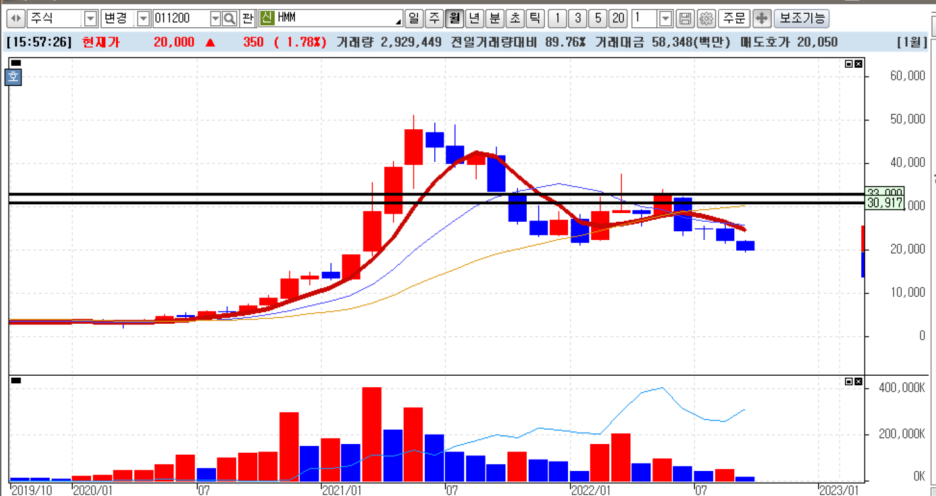Viewport: 936px width, 496px height.
Task: Click the 2021/01 date axis label
Action: click(x=341, y=490)
